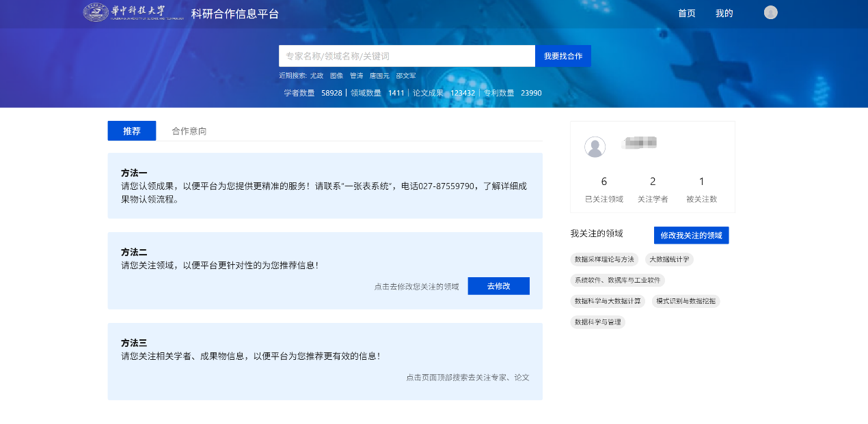Image resolution: width=868 pixels, height=424 pixels.
Task: Open recent search term 尤政
Action: [316, 76]
